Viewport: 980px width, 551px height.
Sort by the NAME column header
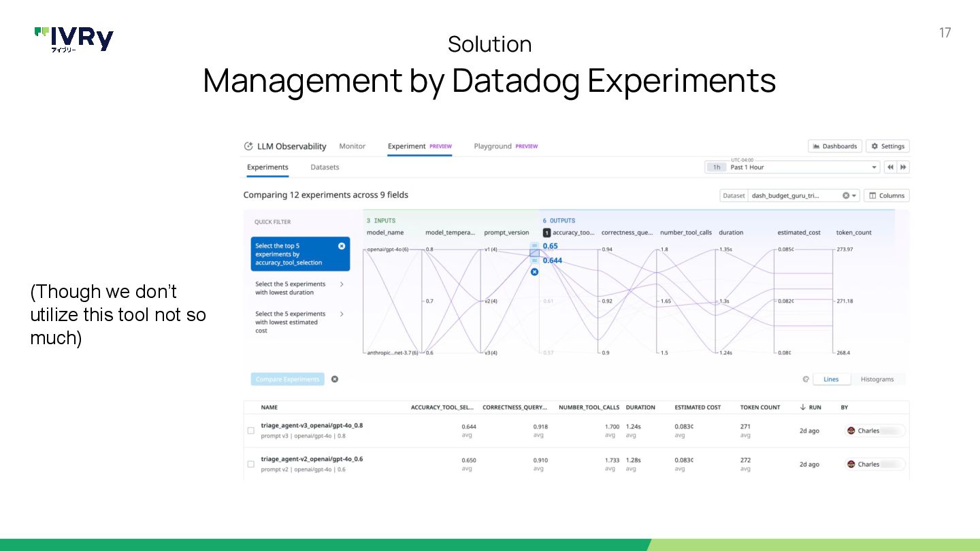tap(269, 407)
